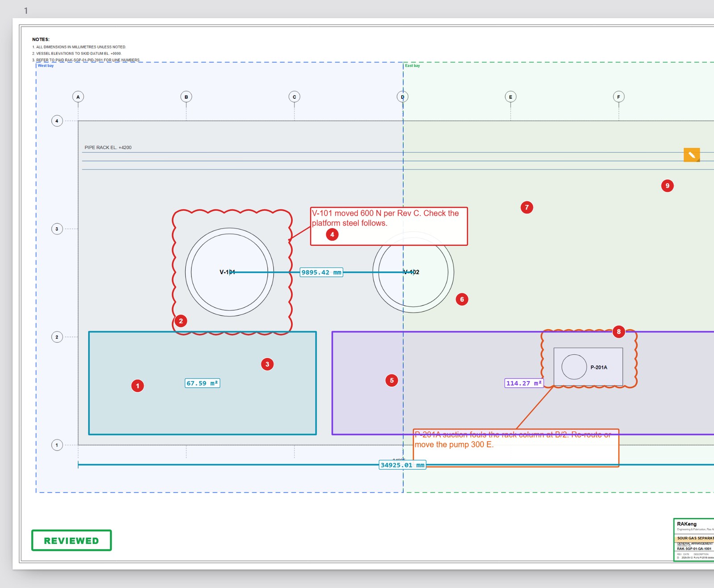Click row grid bubble 1
This screenshot has height=588, width=714.
point(57,445)
